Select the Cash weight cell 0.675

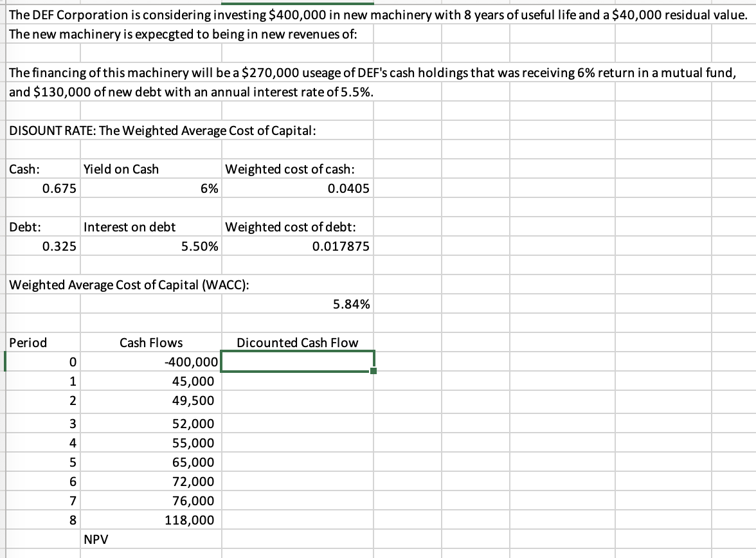coord(43,188)
